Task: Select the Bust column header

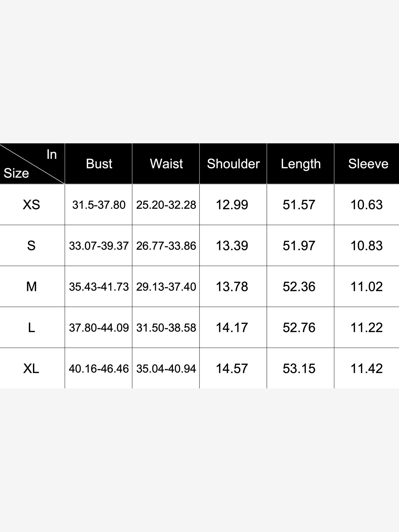Action: pyautogui.click(x=99, y=164)
